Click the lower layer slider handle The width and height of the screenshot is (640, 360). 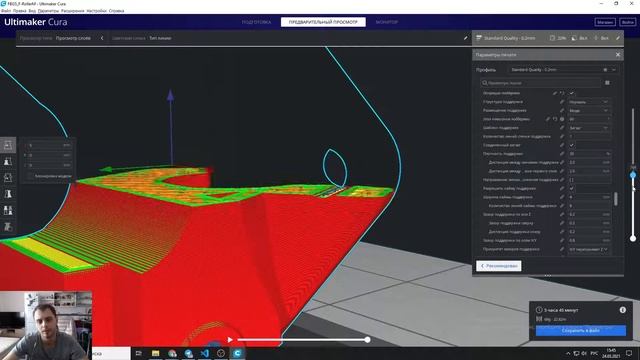[x=633, y=238]
